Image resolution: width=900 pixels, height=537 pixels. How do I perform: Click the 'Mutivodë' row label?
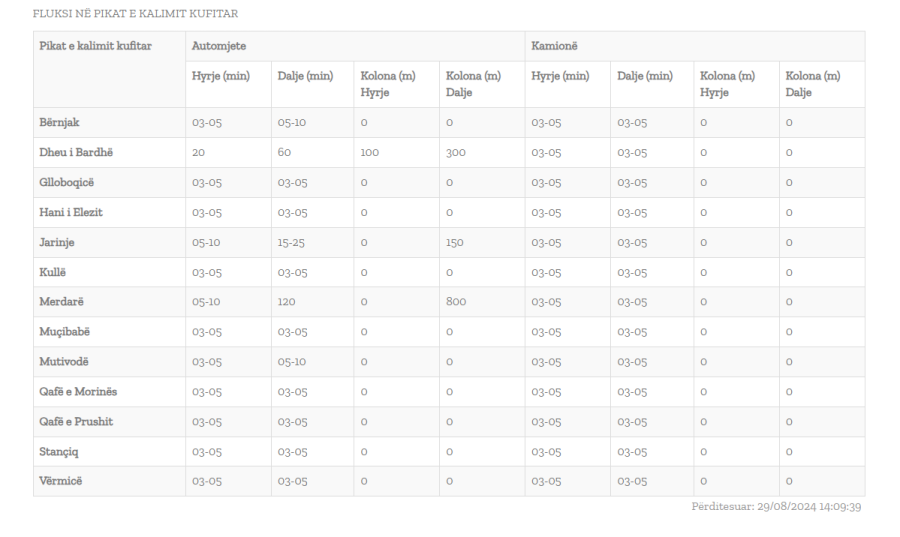(x=64, y=362)
